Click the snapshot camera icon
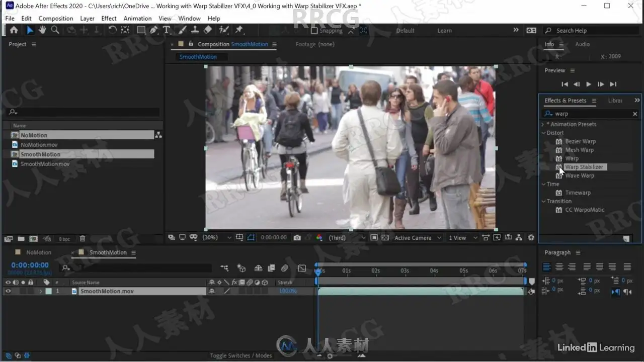644x362 pixels. [297, 238]
